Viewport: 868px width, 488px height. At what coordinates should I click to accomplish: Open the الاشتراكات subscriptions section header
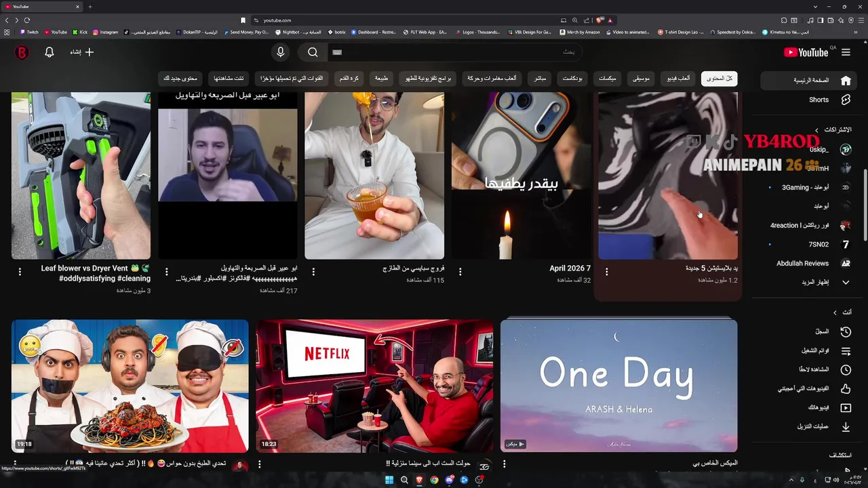[x=833, y=129]
